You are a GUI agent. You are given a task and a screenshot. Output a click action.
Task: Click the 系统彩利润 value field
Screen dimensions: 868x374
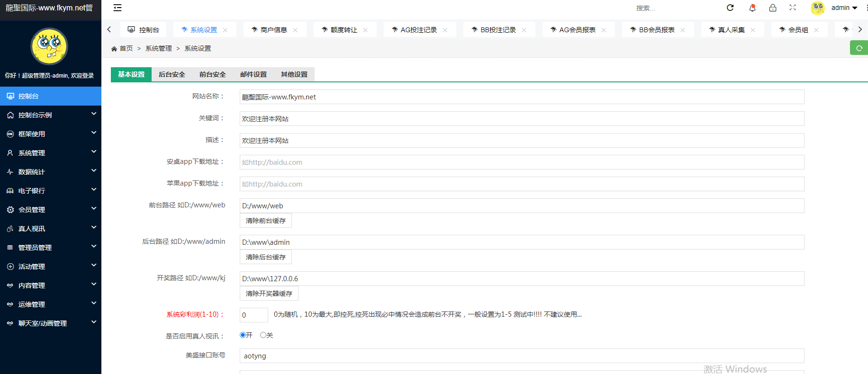pos(254,315)
